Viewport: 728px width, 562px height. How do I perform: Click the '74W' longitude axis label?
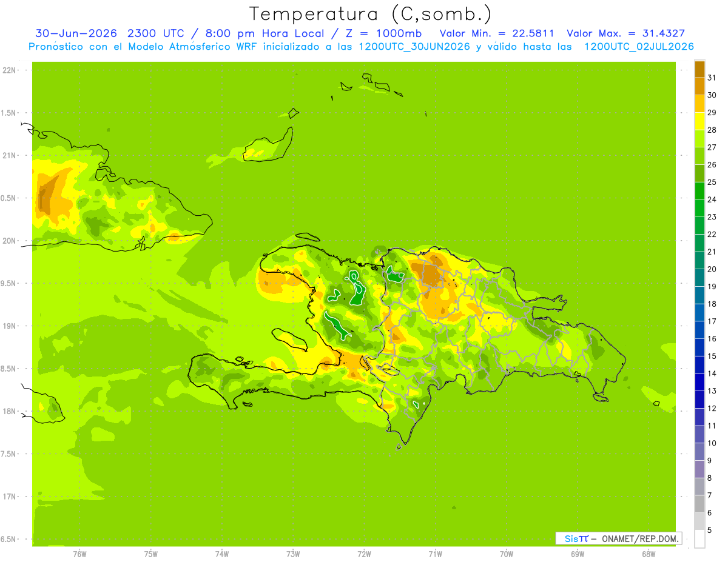tap(222, 554)
